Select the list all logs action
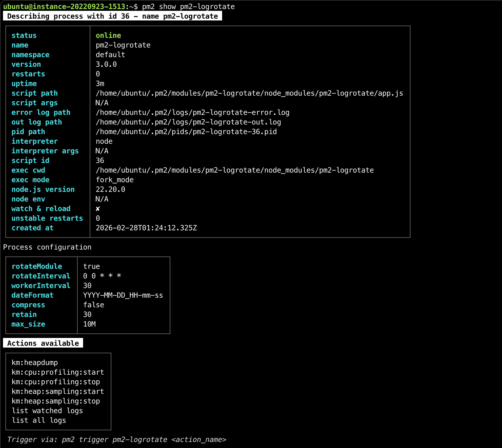The image size is (502, 448). click(x=39, y=420)
